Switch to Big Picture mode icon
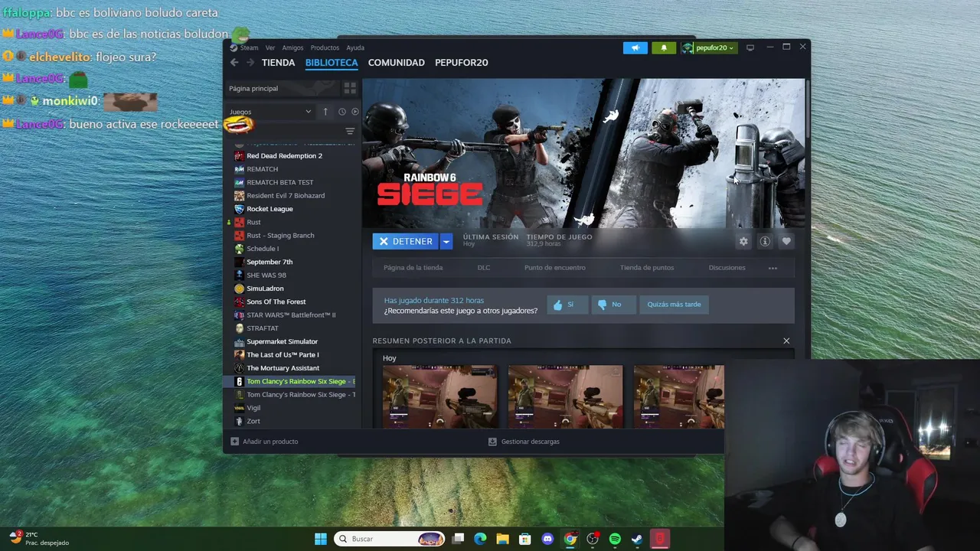Viewport: 980px width, 551px height. click(x=750, y=47)
